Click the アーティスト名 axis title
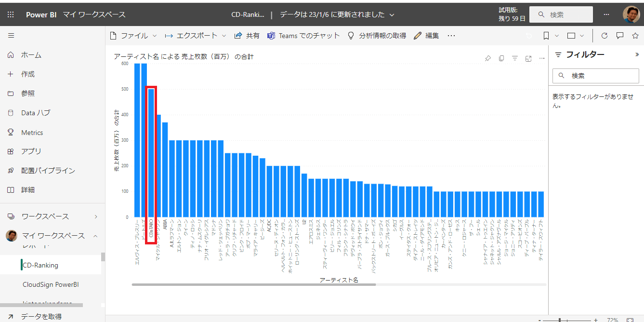Viewport: 644px width, 322px height. pos(339,280)
